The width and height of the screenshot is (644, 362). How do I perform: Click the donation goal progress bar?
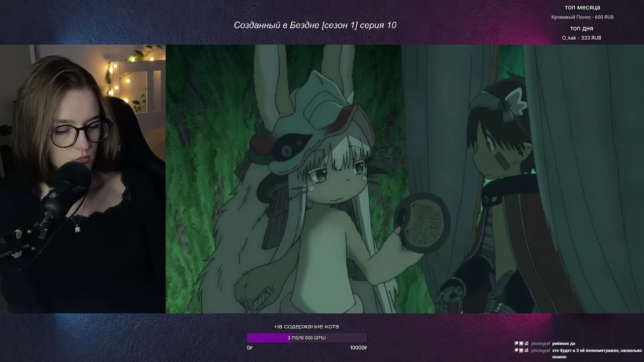click(x=306, y=338)
